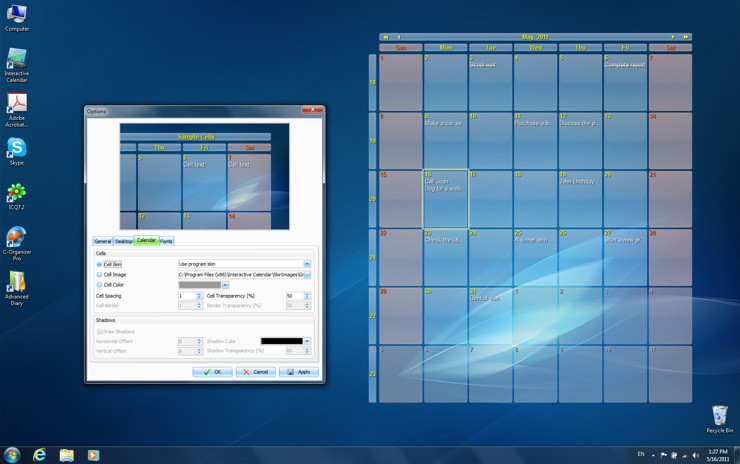Select the highlighted May 16 calendar cell
The width and height of the screenshot is (740, 464).
pos(446,199)
